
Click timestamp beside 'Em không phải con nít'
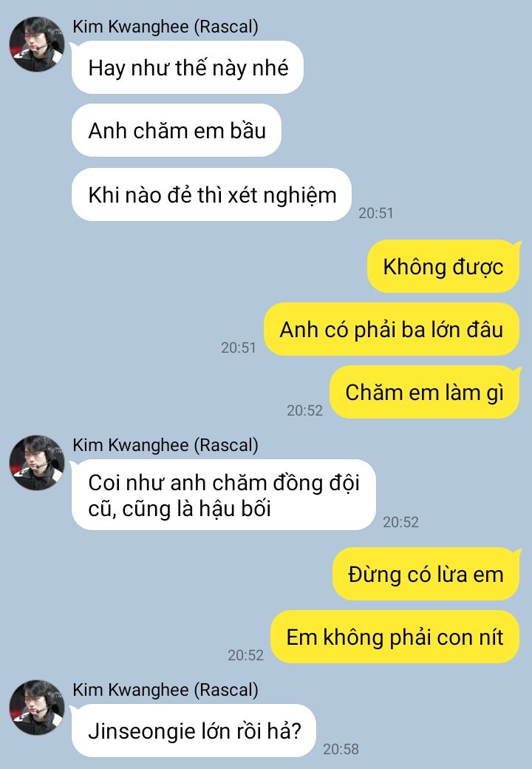coord(245,654)
